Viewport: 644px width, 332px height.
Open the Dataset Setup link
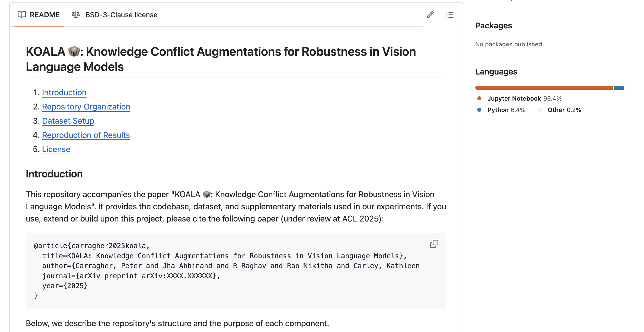pyautogui.click(x=68, y=121)
